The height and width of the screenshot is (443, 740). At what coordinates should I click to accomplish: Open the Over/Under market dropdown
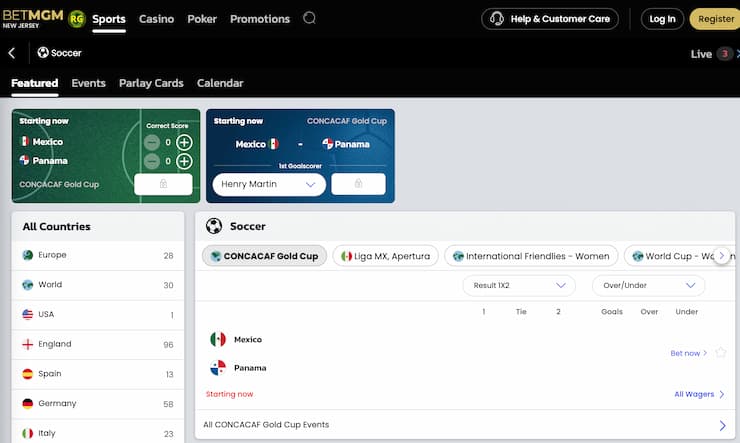pyautogui.click(x=648, y=285)
